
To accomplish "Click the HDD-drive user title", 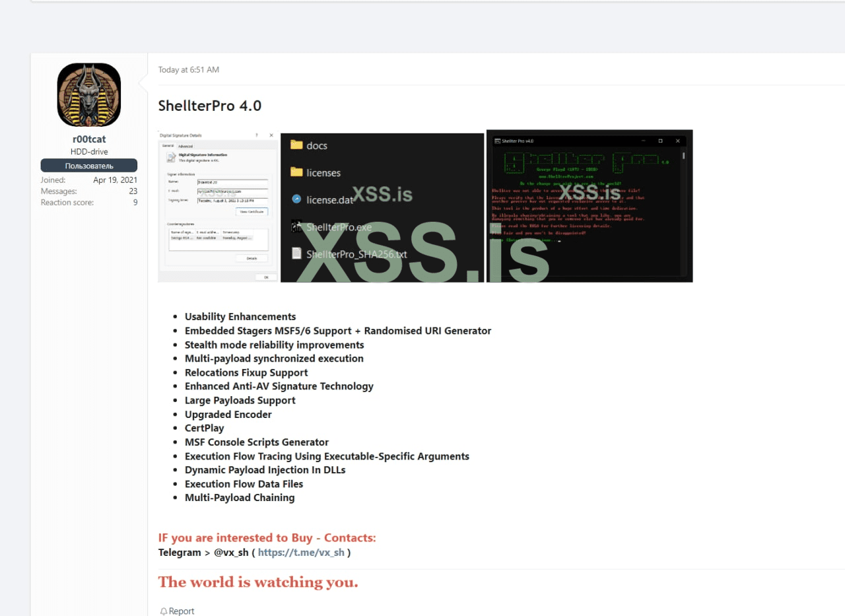I will click(89, 152).
